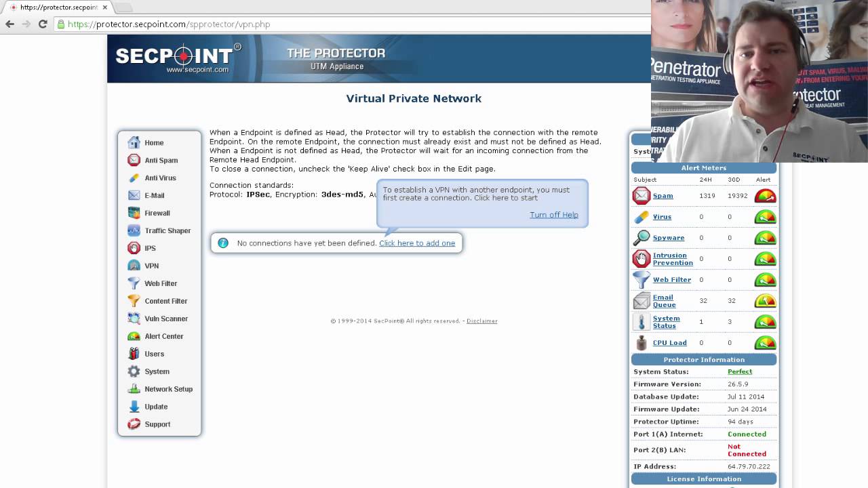
Task: Click the System gear icon
Action: (134, 371)
